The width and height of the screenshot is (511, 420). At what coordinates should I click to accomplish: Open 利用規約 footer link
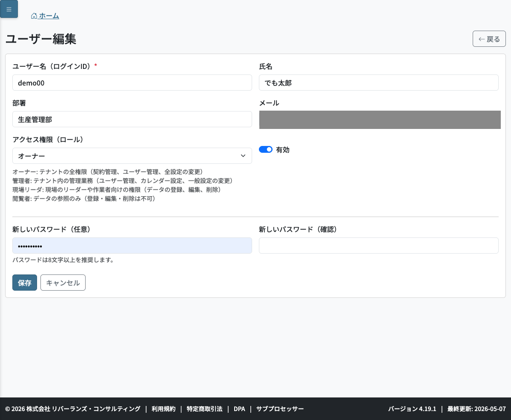pos(164,409)
